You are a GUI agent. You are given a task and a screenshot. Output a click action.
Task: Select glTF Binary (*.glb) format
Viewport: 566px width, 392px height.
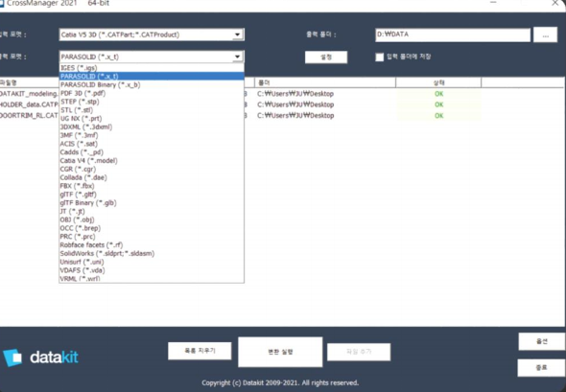[152, 202]
